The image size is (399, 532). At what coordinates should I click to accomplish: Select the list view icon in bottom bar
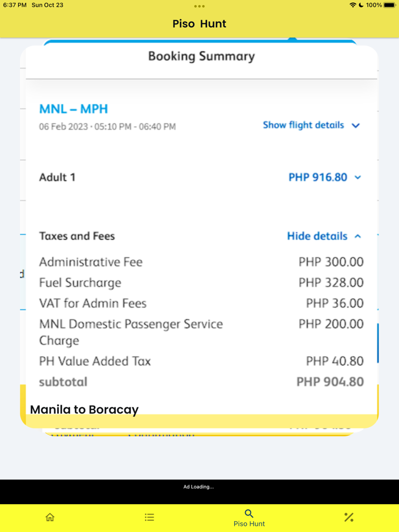click(x=149, y=517)
